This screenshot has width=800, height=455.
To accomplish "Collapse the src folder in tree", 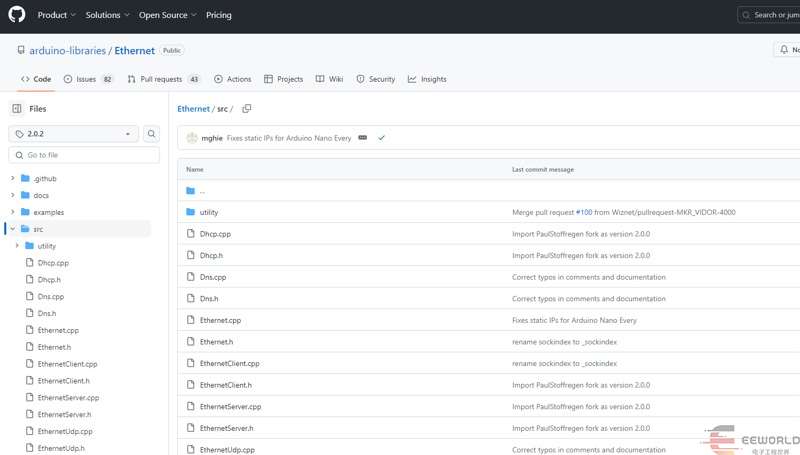I will [x=13, y=229].
